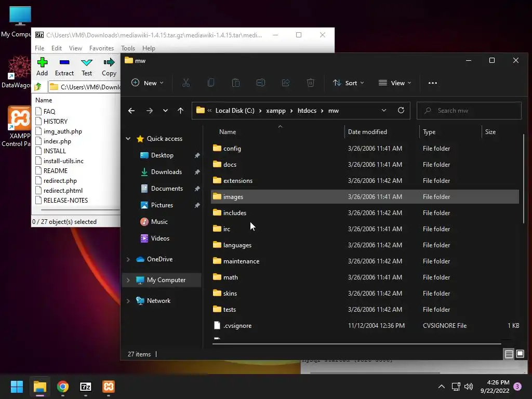Click the Delete trash icon in Explorer
The width and height of the screenshot is (532, 399).
(x=311, y=83)
